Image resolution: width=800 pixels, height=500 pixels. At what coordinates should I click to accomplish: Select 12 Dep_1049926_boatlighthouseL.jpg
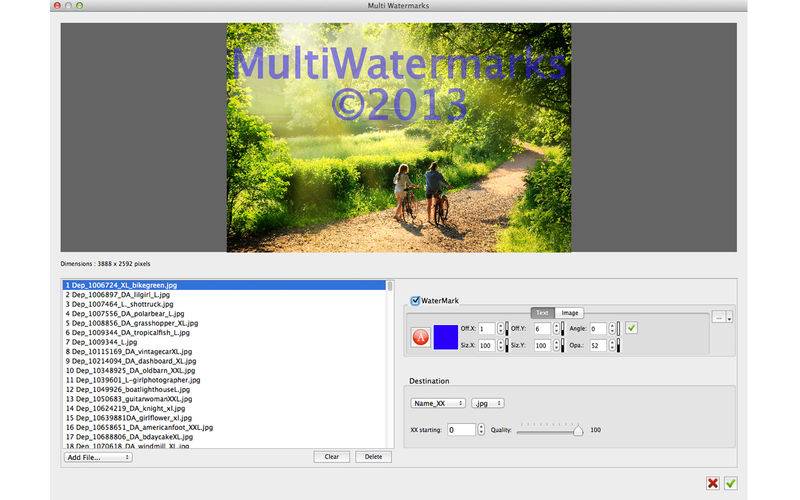click(x=224, y=389)
